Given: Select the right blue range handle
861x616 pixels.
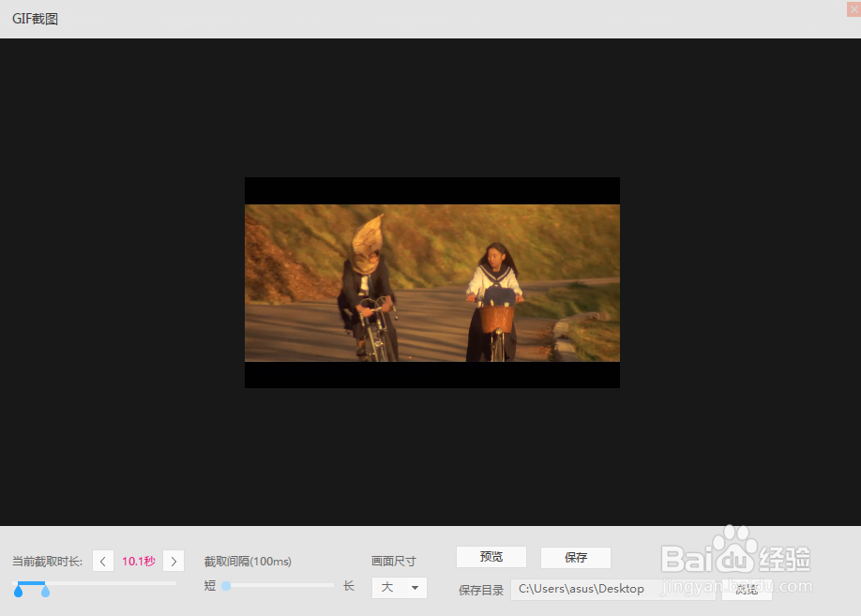Looking at the screenshot, I should [46, 591].
